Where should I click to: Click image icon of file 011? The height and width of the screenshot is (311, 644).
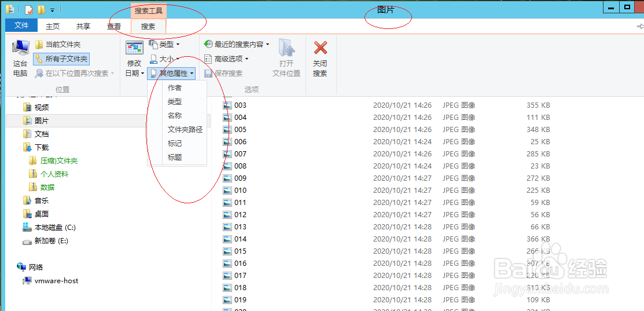tap(227, 203)
